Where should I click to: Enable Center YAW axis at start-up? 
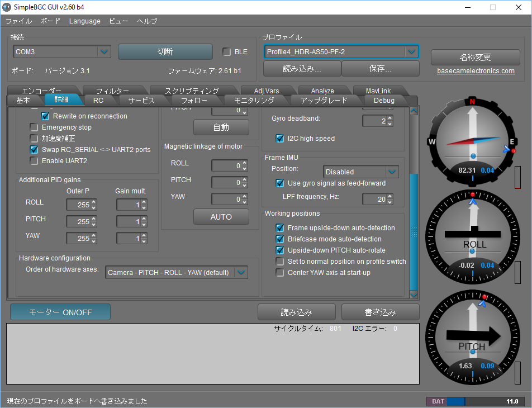(280, 273)
